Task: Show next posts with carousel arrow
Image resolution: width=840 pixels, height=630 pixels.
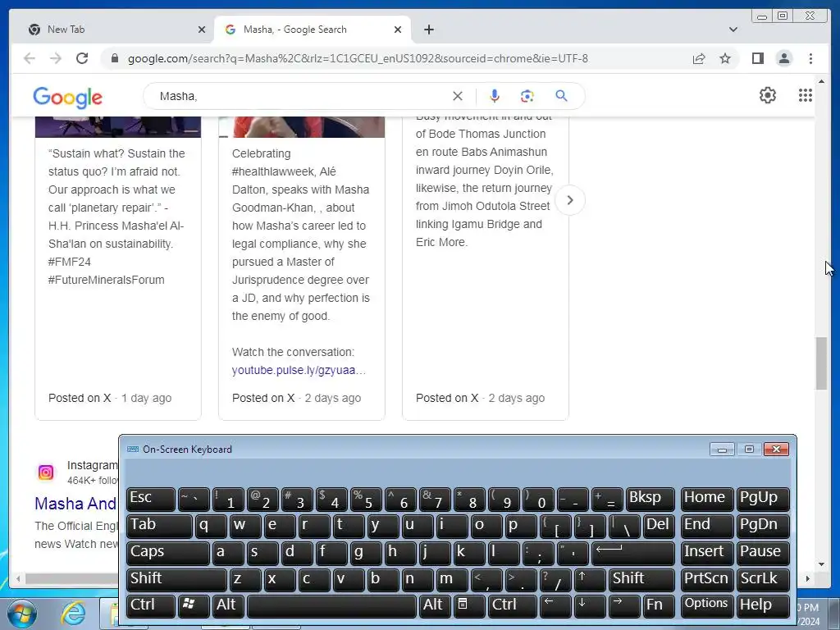Action: pyautogui.click(x=570, y=200)
